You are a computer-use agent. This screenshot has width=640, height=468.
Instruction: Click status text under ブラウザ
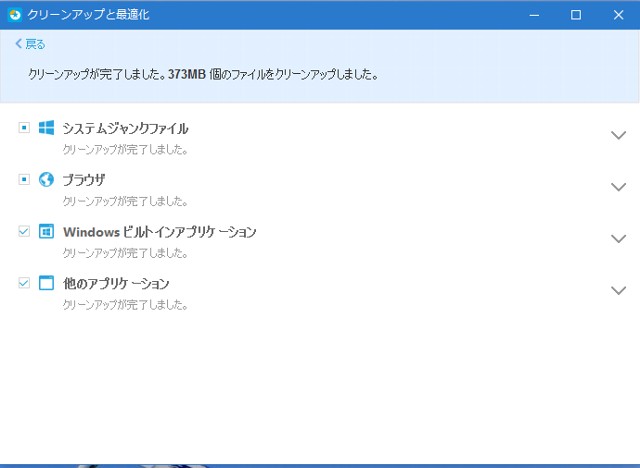(125, 201)
